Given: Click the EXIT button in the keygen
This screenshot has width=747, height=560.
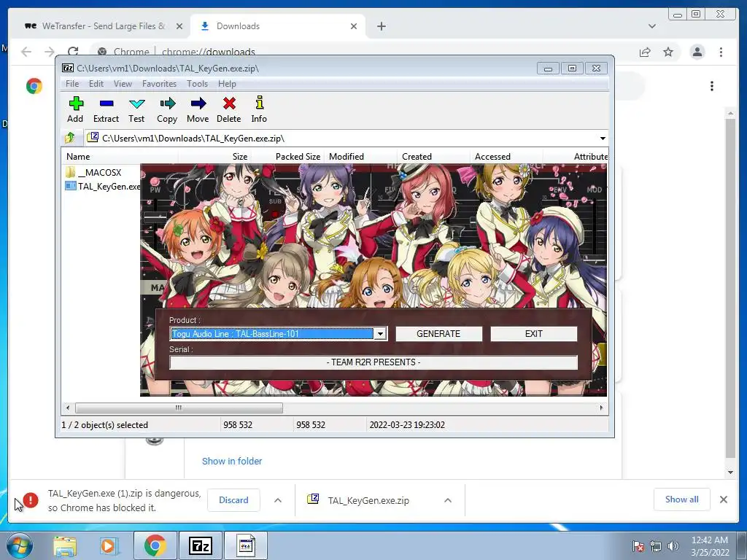Looking at the screenshot, I should tap(533, 334).
